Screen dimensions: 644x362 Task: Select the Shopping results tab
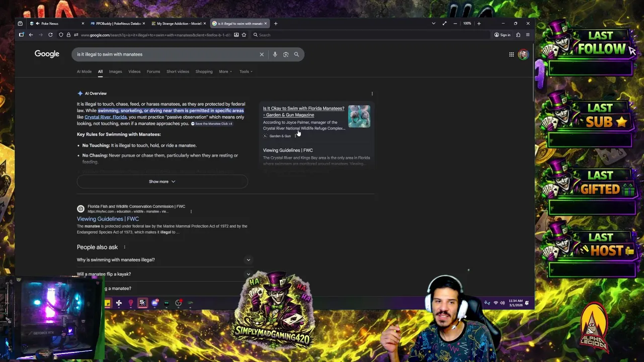(x=204, y=71)
